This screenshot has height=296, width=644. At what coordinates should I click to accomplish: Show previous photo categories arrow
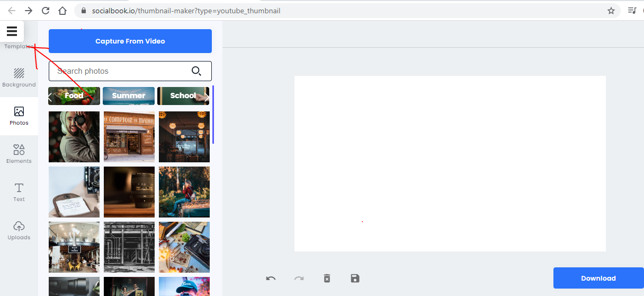coord(50,97)
